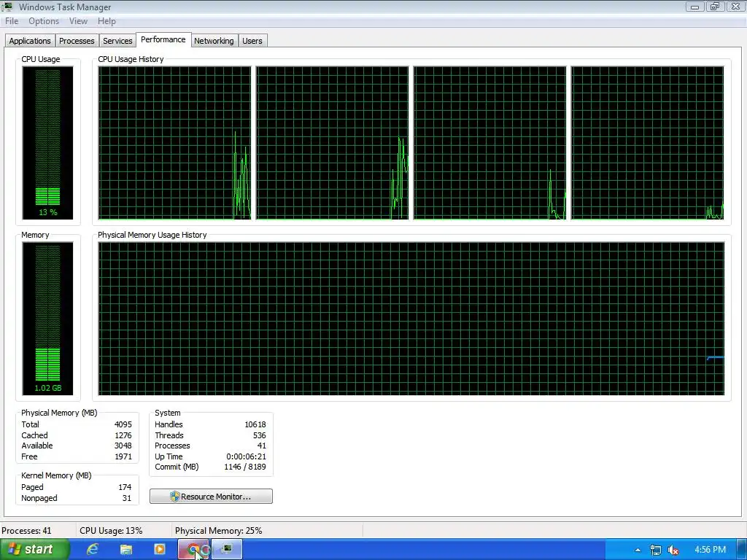Screen dimensions: 747x560
Task: Show hidden tray icons arrow
Action: pos(638,550)
